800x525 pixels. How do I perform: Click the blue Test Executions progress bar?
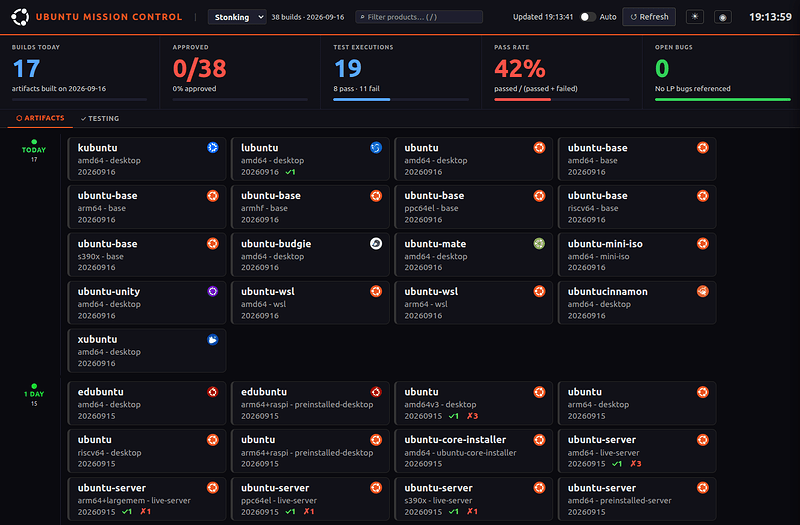(x=362, y=99)
